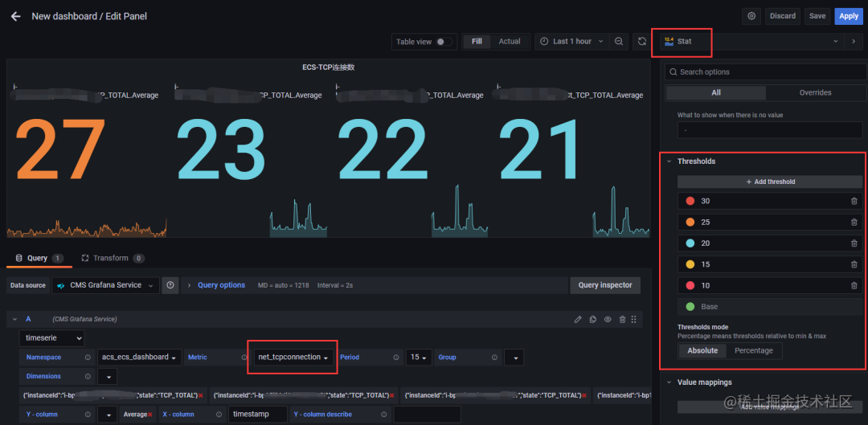868x425 pixels.
Task: Edit the X - column timestamp field
Action: [x=258, y=415]
